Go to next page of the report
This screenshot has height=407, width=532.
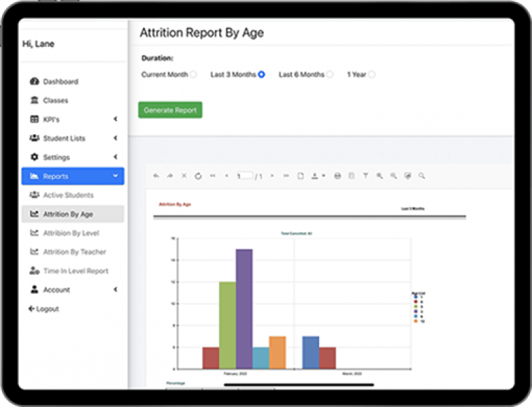(x=272, y=176)
